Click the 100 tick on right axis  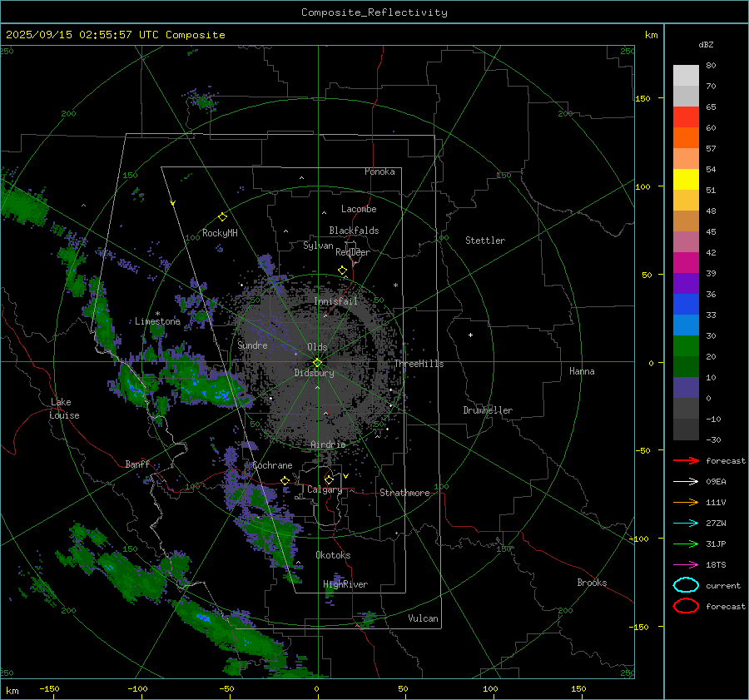coord(642,186)
